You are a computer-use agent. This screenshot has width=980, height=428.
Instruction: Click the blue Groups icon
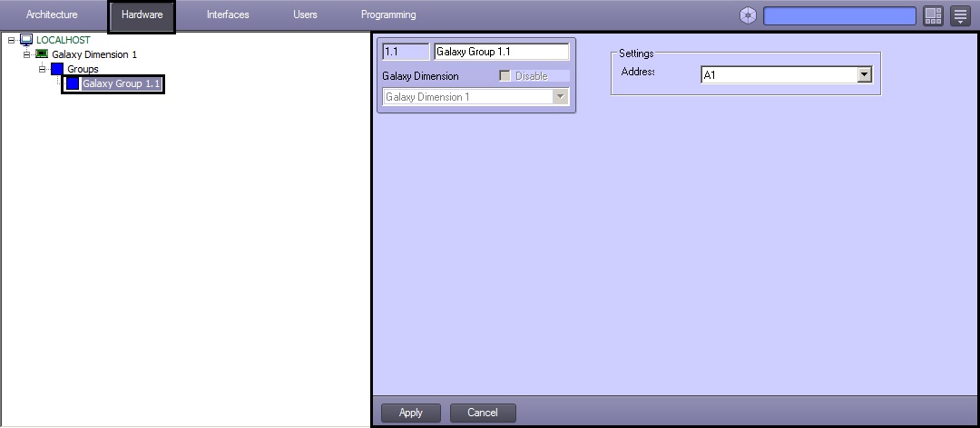click(x=57, y=69)
